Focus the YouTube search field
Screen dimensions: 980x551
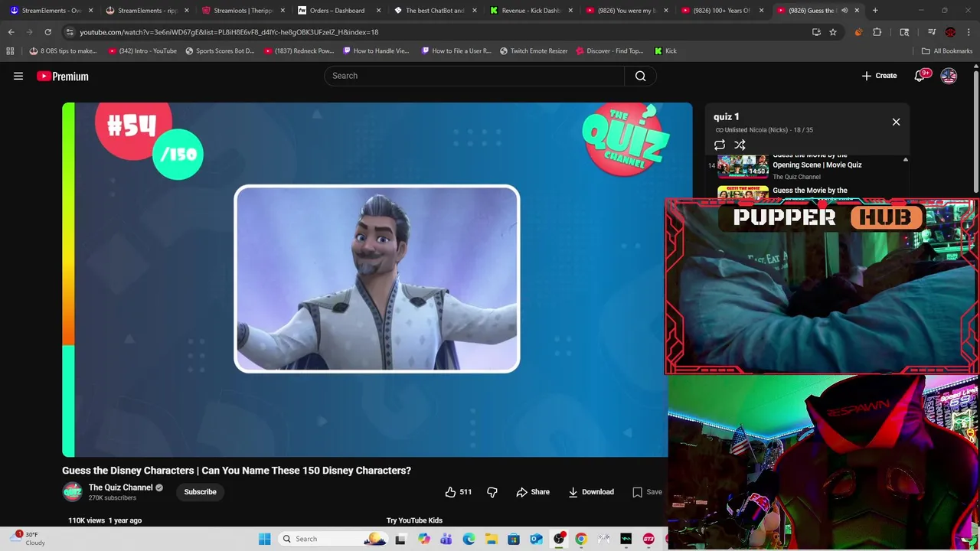[474, 76]
